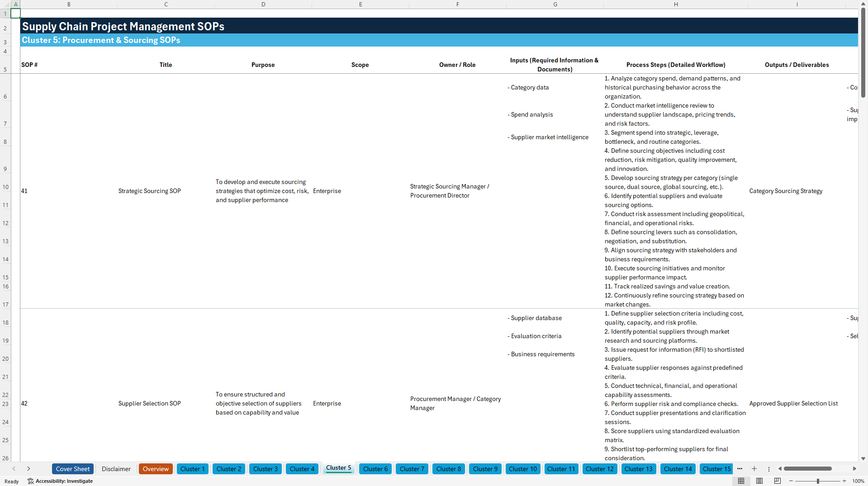Select the active Cluster 5 tab
Viewport: 868px width, 486px height.
coord(339,468)
